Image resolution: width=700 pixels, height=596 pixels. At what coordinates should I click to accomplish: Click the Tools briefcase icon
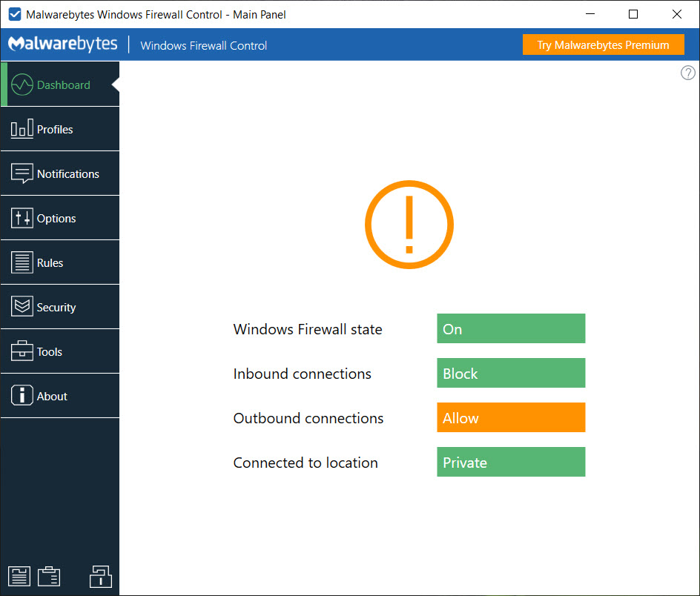pos(22,351)
